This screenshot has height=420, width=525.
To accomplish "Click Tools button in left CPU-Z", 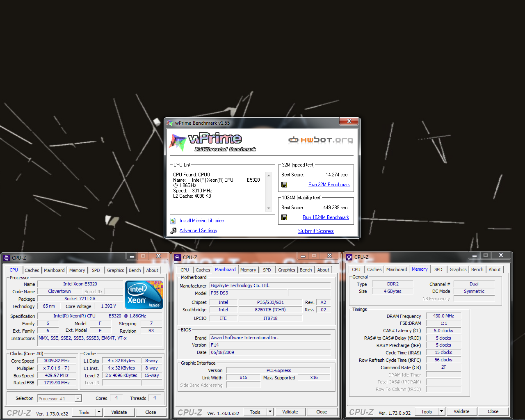I will pos(84,412).
